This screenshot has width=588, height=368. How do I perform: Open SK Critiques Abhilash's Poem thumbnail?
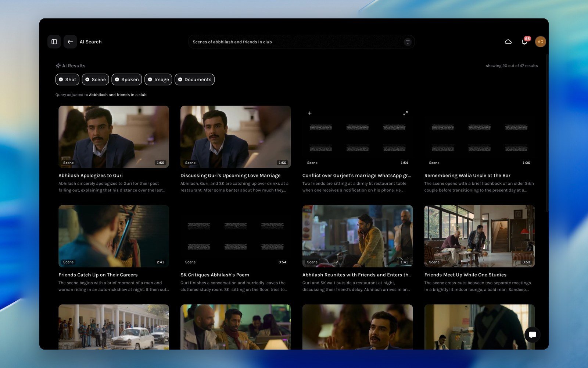click(x=236, y=236)
